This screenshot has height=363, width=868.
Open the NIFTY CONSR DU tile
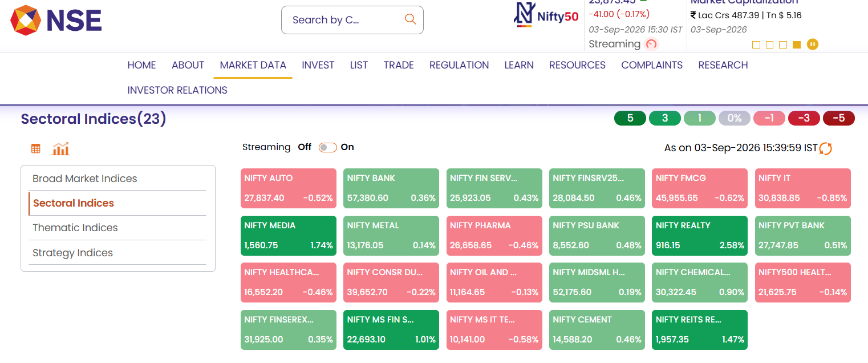pyautogui.click(x=391, y=283)
